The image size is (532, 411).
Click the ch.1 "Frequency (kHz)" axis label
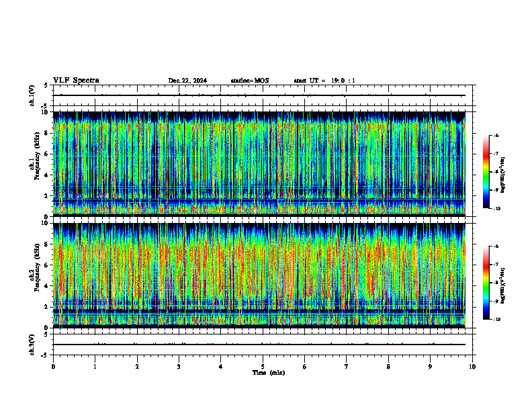37,156
